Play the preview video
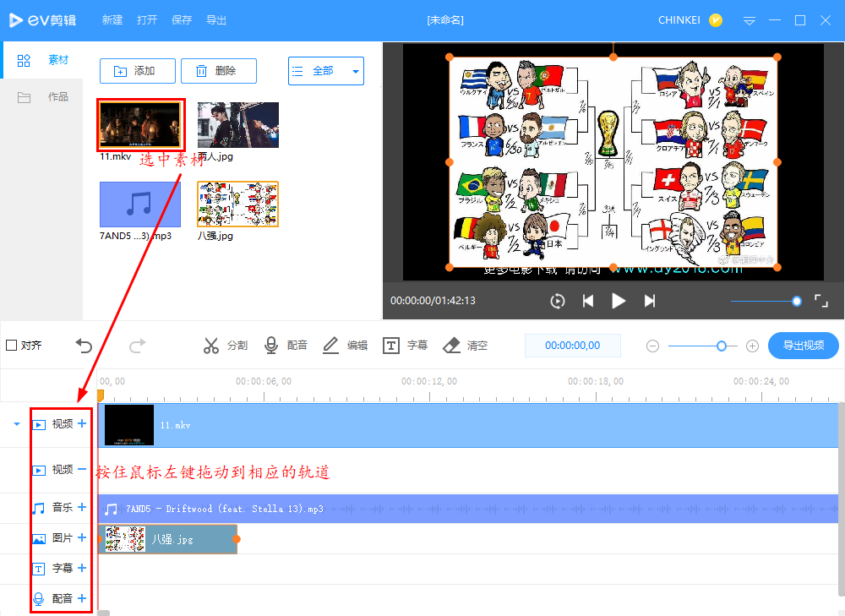This screenshot has height=616, width=845. pyautogui.click(x=619, y=301)
